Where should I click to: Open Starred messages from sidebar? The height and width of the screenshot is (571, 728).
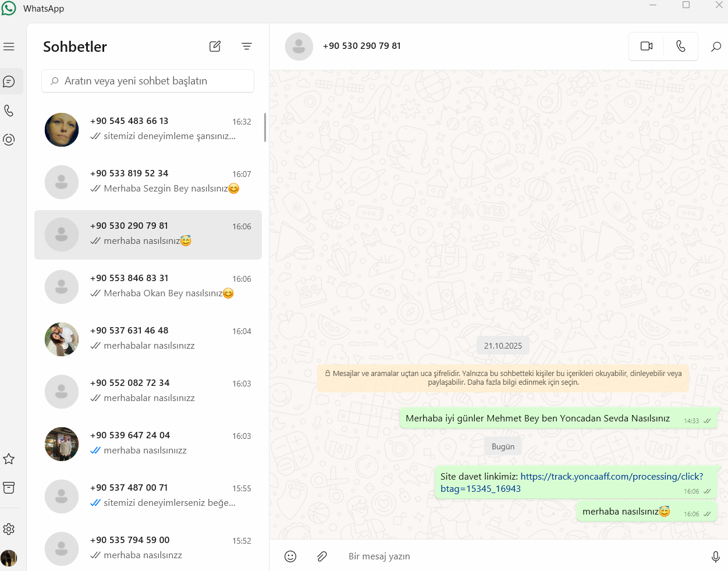(9, 459)
